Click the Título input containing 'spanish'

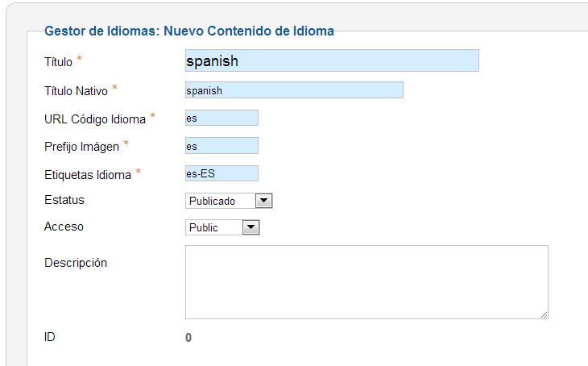pyautogui.click(x=332, y=60)
